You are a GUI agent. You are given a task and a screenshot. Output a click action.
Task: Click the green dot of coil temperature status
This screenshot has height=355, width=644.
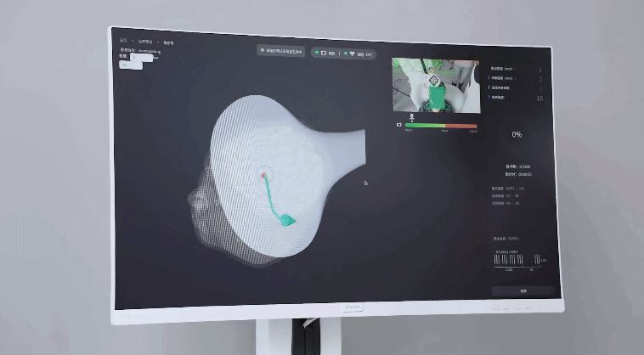pos(346,54)
